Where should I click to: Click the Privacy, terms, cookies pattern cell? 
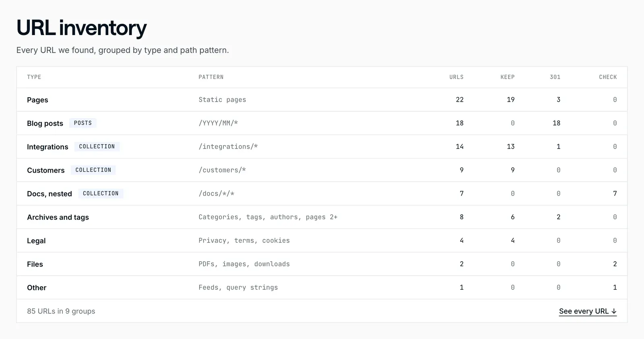244,240
